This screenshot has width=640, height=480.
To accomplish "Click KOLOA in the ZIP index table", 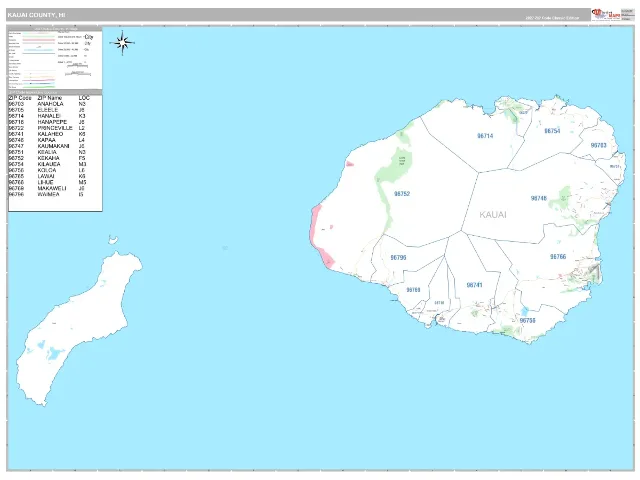I will (x=47, y=170).
